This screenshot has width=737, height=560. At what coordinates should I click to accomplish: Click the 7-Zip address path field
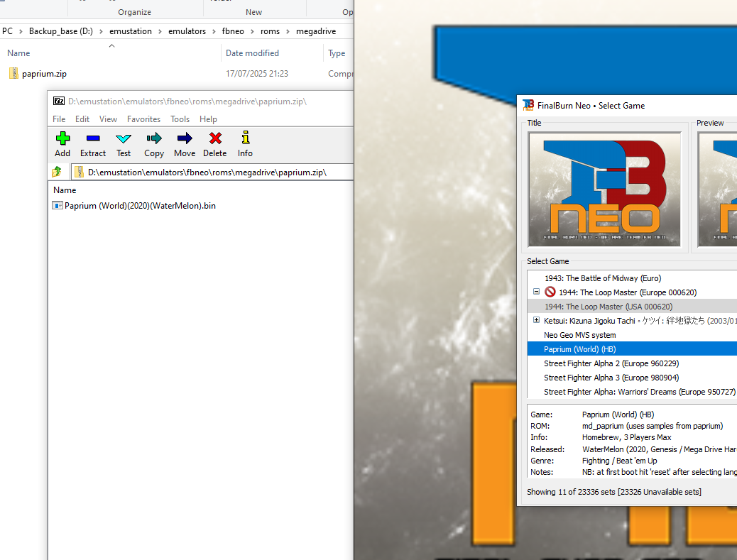coord(213,172)
